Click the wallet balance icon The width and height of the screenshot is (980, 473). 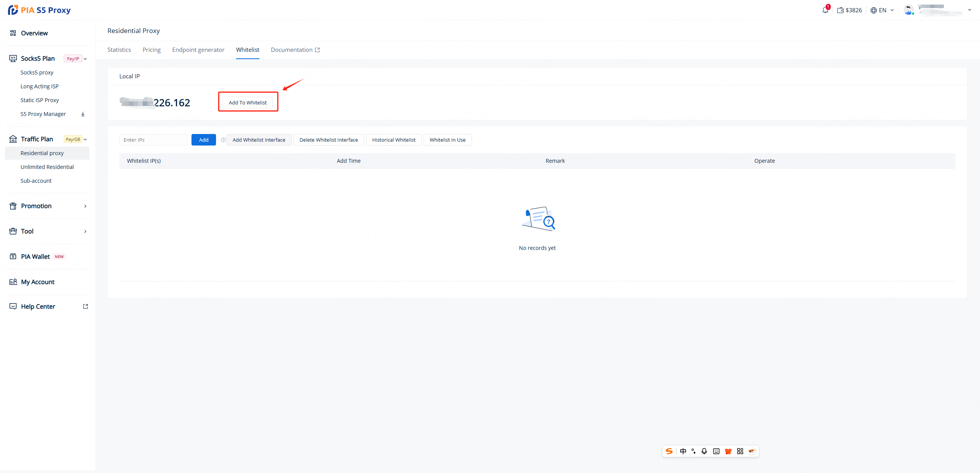pos(840,10)
